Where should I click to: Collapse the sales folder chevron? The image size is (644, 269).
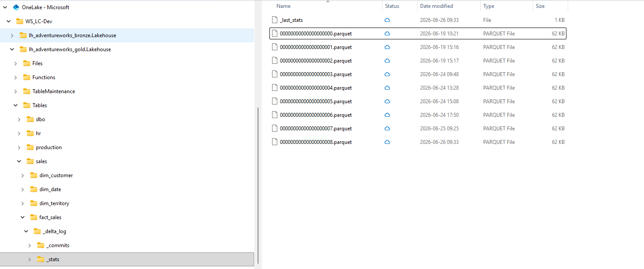(x=19, y=161)
